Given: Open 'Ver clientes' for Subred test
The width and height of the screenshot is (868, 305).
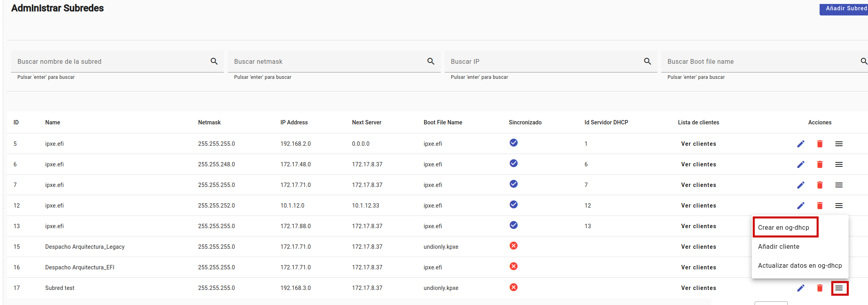Looking at the screenshot, I should point(698,288).
